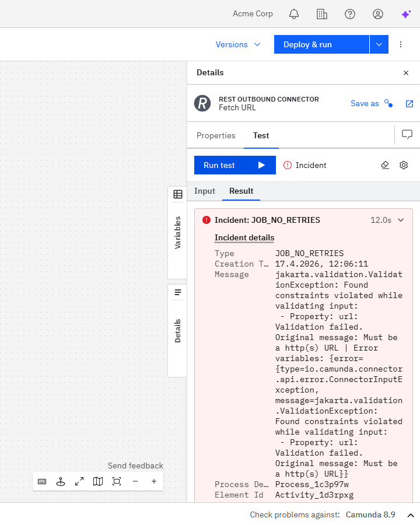Image resolution: width=420 pixels, height=525 pixels.
Task: Zoom in with the plus icon
Action: click(154, 481)
